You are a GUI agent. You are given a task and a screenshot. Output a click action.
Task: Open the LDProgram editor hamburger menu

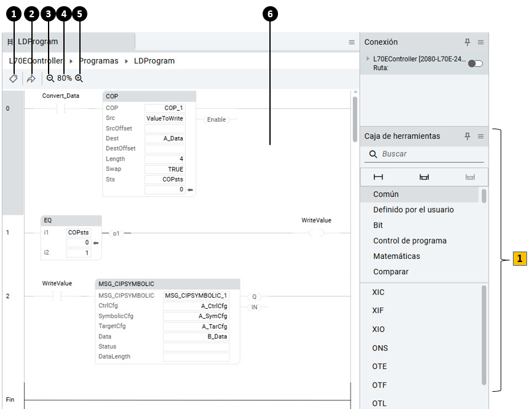(352, 42)
